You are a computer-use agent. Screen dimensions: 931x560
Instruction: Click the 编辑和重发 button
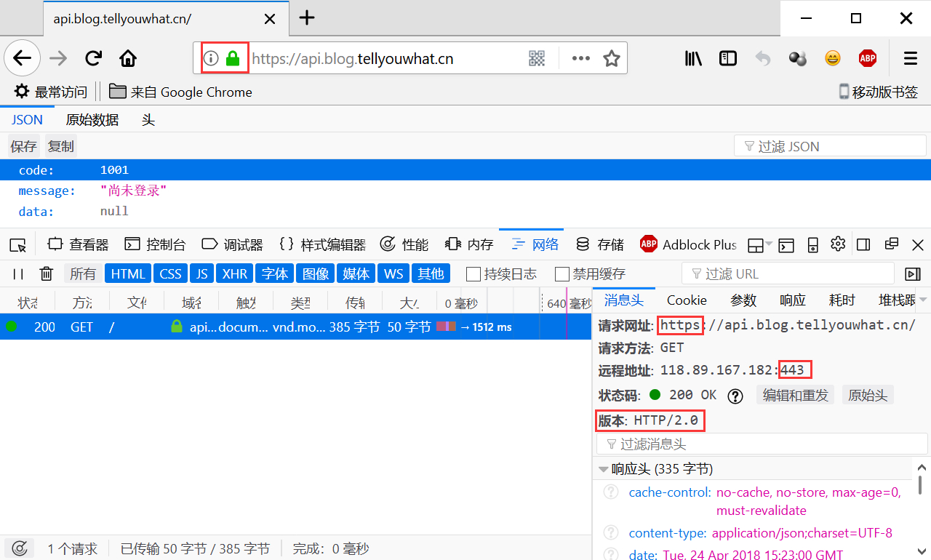(795, 395)
